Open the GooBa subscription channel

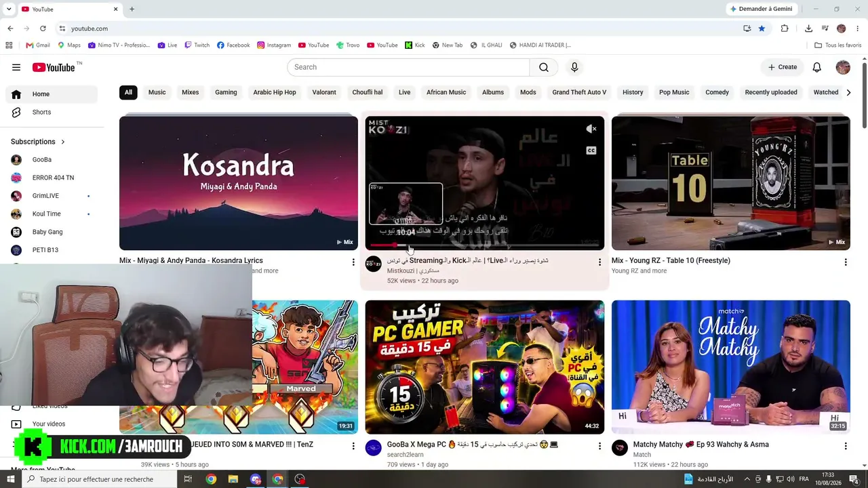(52, 160)
